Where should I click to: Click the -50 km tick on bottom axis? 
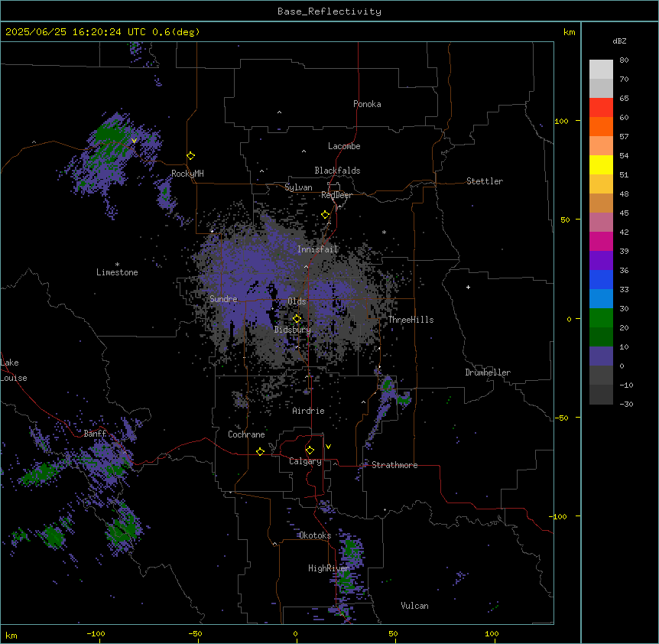point(195,634)
